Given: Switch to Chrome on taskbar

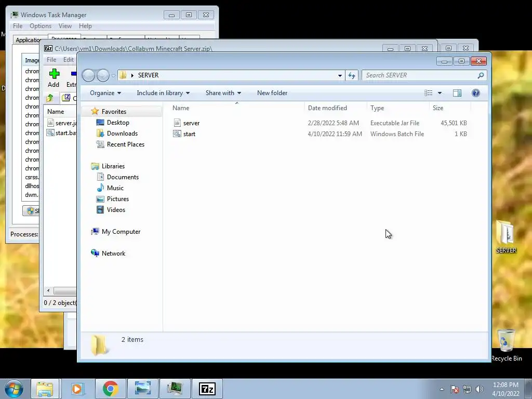Looking at the screenshot, I should (110, 389).
